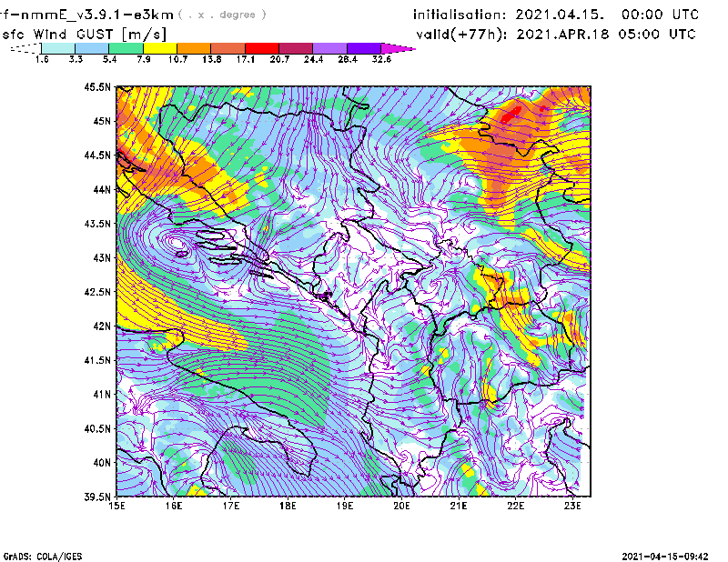This screenshot has height=562, width=728.
Task: Click the 'valid(+77h): 2021.APR.18 05:00 UTC' text
Action: pos(556,35)
